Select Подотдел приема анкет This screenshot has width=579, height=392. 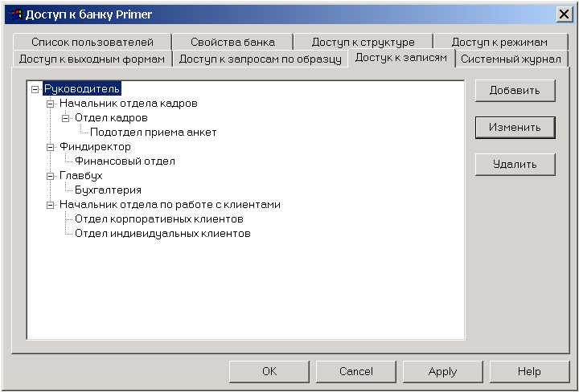tap(154, 133)
